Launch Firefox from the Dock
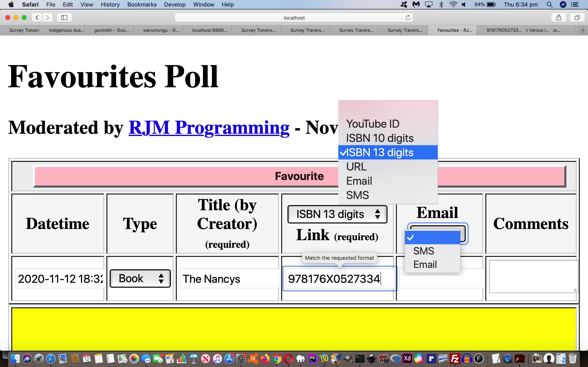 265,358
